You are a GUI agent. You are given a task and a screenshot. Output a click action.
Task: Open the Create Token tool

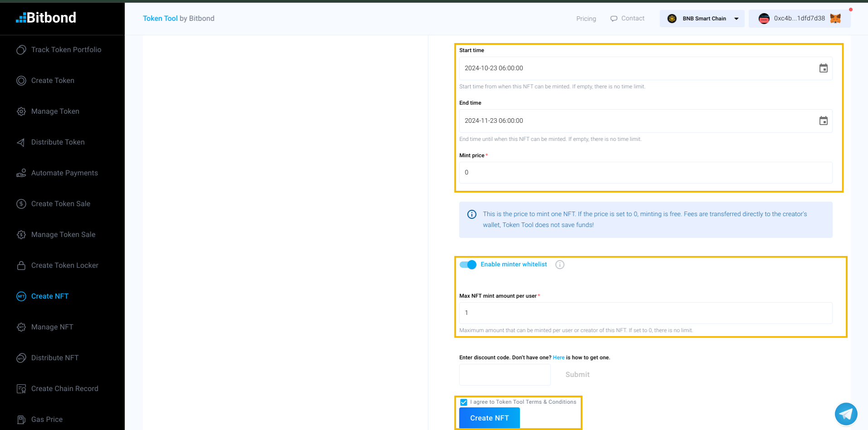(x=53, y=81)
